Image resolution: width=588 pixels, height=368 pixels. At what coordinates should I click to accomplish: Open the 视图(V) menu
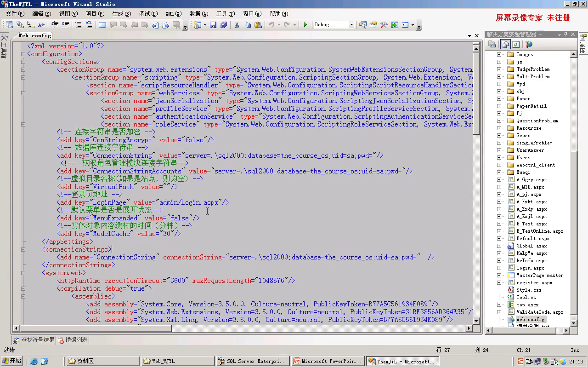tap(68, 14)
